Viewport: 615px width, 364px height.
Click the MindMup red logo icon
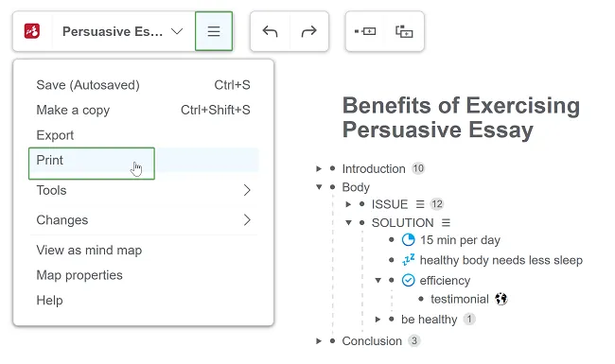tap(32, 31)
